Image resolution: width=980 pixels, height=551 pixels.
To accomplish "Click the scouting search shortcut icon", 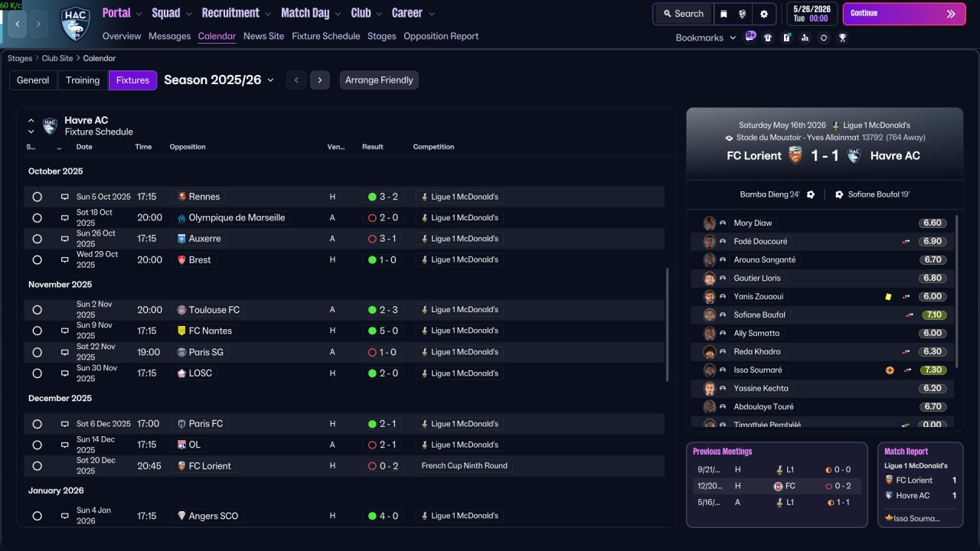I will pos(805,37).
